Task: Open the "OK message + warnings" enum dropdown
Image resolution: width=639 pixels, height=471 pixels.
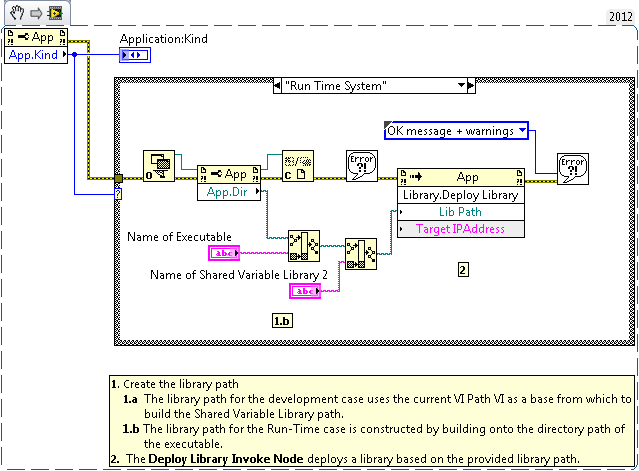Action: coord(522,130)
